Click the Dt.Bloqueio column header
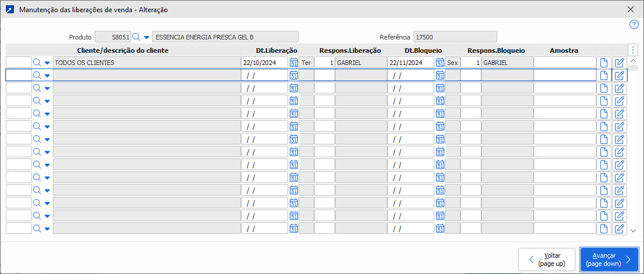 point(423,50)
